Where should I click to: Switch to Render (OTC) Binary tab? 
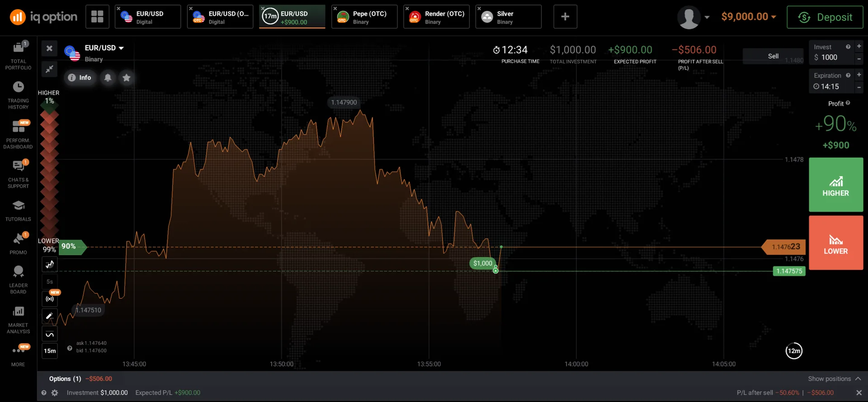436,17
